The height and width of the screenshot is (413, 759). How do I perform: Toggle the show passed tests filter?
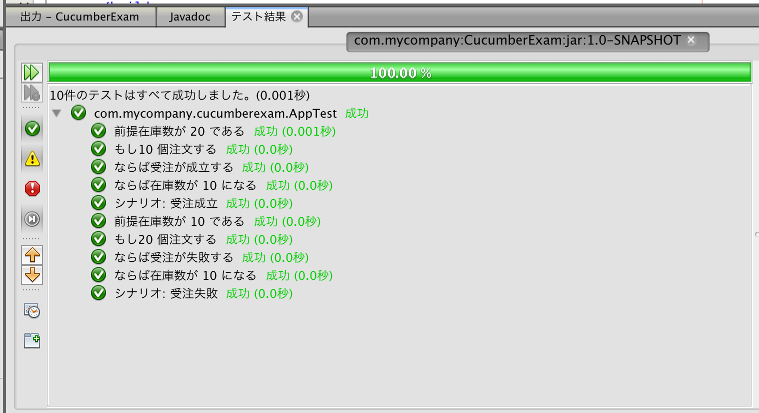32,128
